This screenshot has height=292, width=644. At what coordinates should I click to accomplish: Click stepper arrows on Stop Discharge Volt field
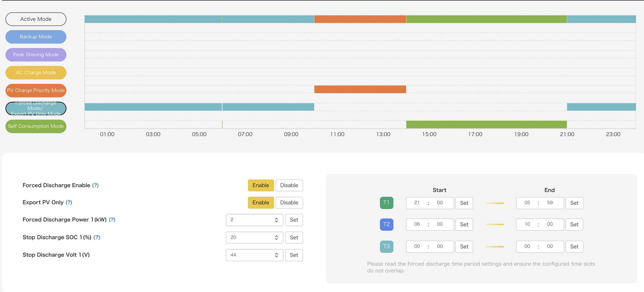pyautogui.click(x=276, y=255)
